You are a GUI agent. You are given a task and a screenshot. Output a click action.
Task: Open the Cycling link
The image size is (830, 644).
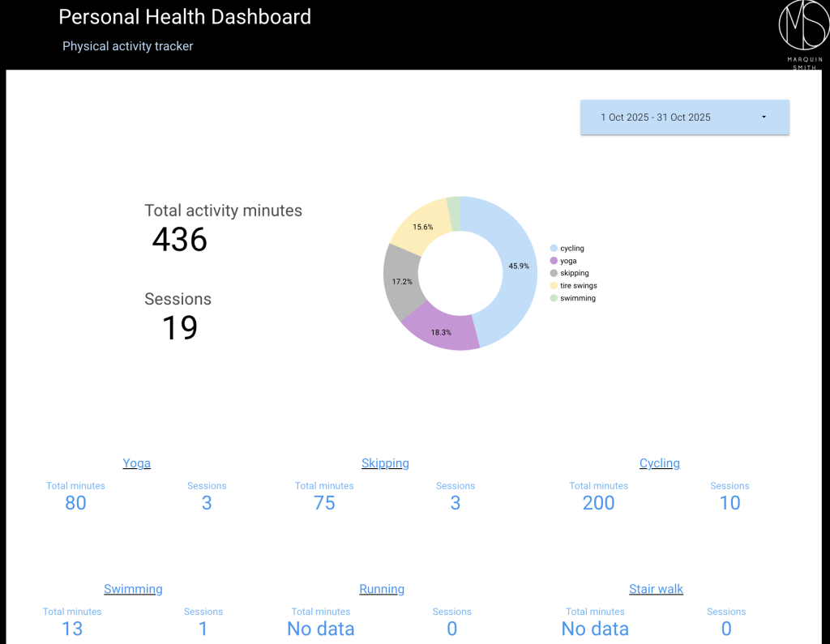[659, 463]
